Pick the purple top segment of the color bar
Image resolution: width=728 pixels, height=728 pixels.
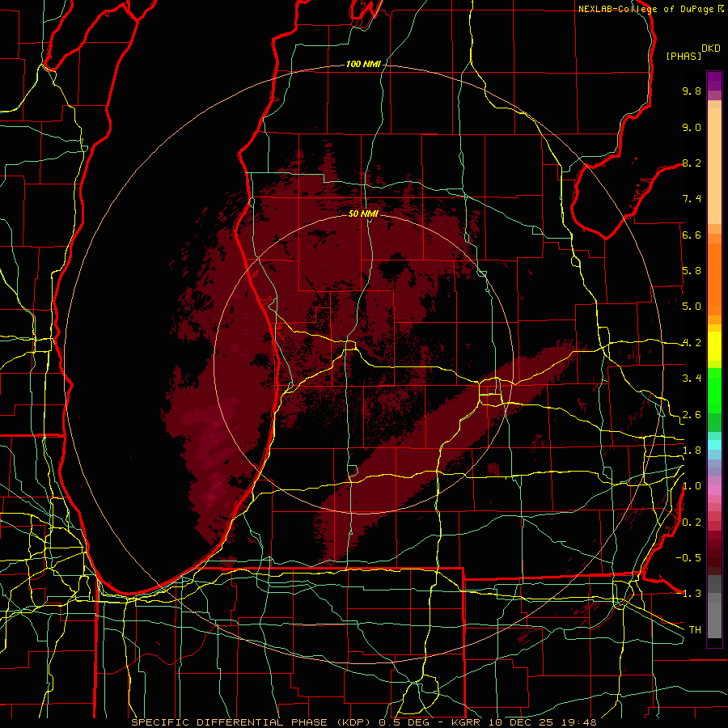click(714, 82)
